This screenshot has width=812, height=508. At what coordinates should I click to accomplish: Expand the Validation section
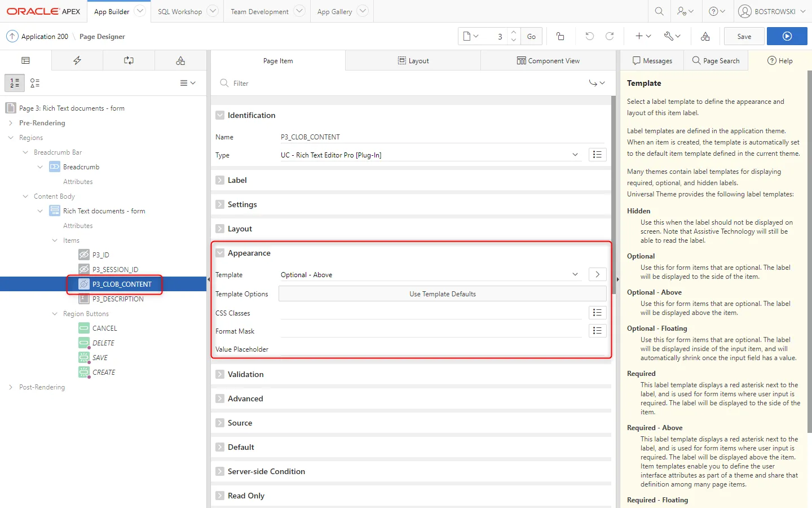[x=220, y=374]
